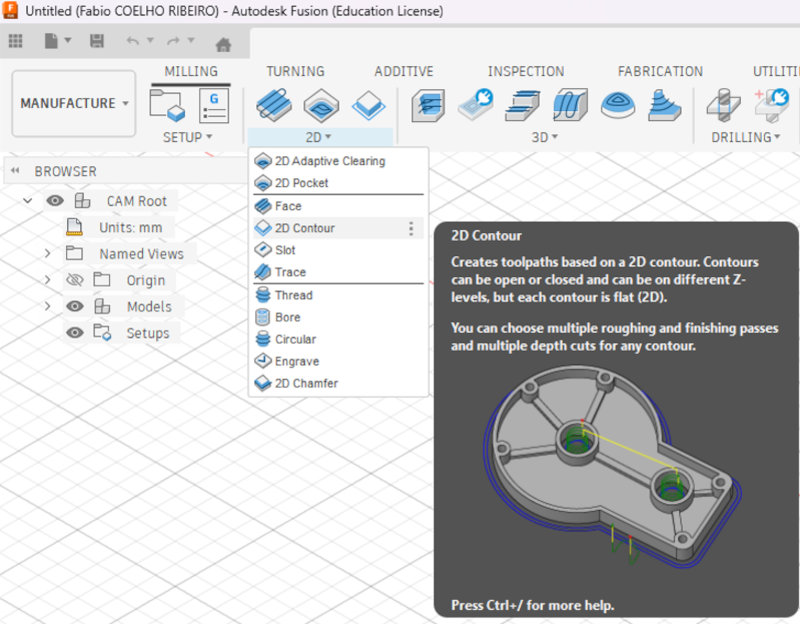Click the File document icon
The height and width of the screenshot is (624, 800).
[x=51, y=41]
